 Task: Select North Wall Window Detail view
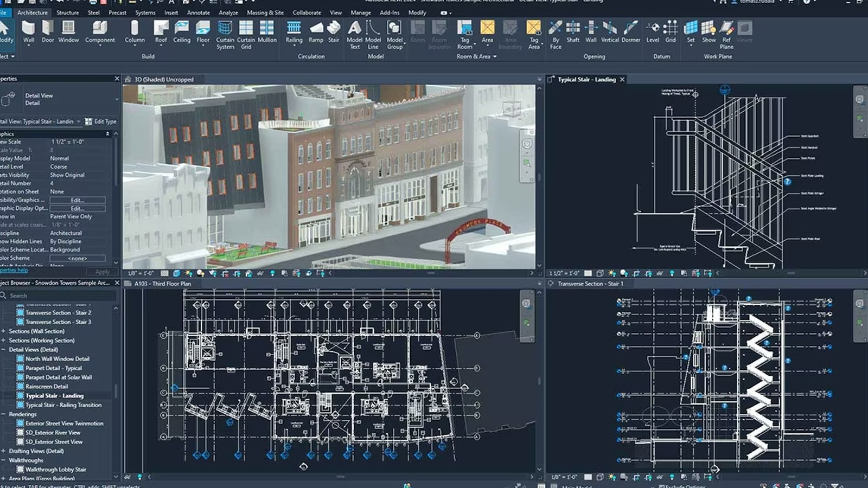(x=58, y=359)
